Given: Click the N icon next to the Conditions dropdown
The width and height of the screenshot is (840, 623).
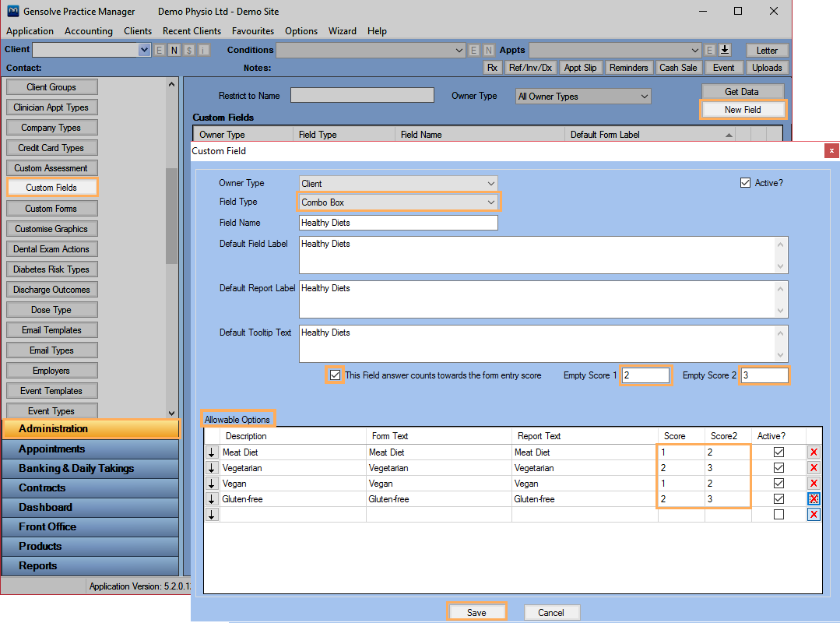Looking at the screenshot, I should coord(487,50).
